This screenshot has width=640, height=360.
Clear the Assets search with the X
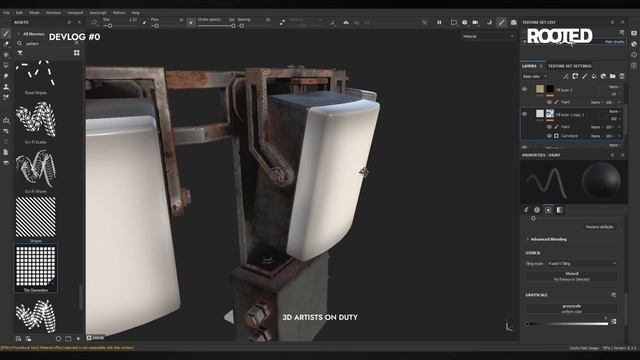point(76,43)
